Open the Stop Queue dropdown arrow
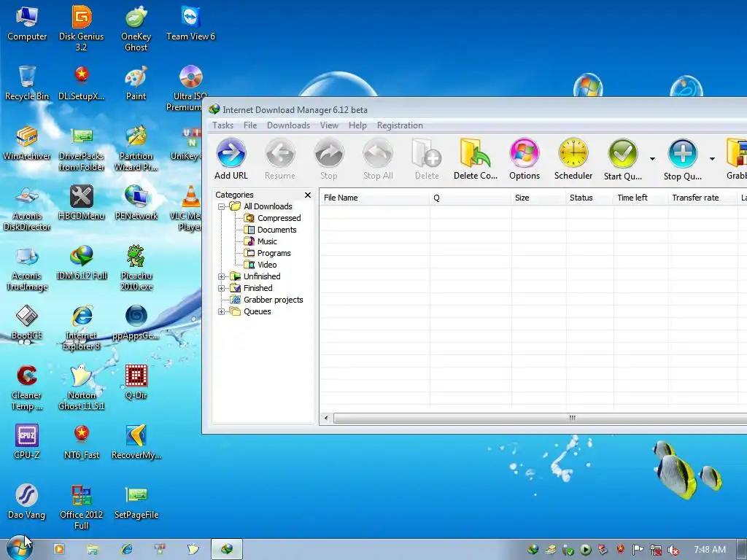The height and width of the screenshot is (560, 747). [712, 159]
